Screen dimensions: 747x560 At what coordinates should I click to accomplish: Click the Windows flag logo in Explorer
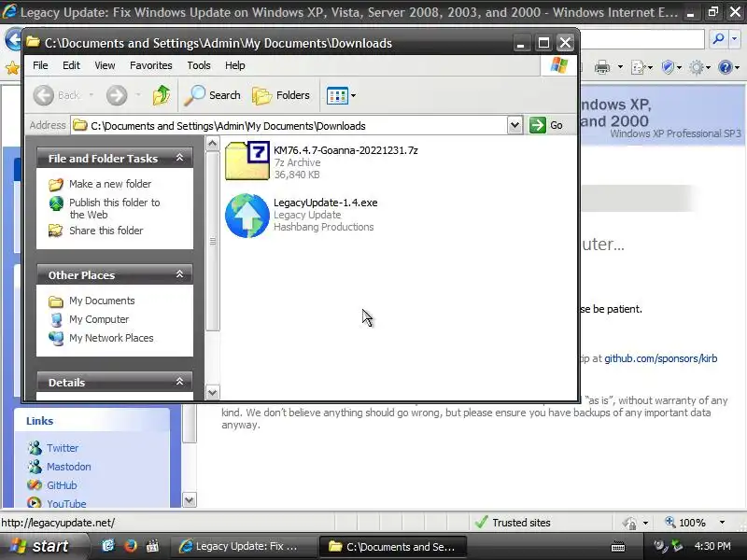click(x=558, y=65)
